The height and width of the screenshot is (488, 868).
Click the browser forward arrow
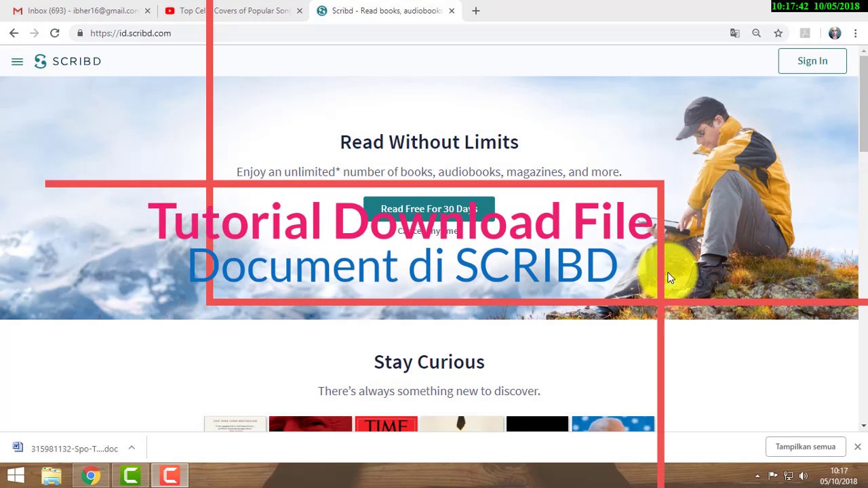[34, 33]
